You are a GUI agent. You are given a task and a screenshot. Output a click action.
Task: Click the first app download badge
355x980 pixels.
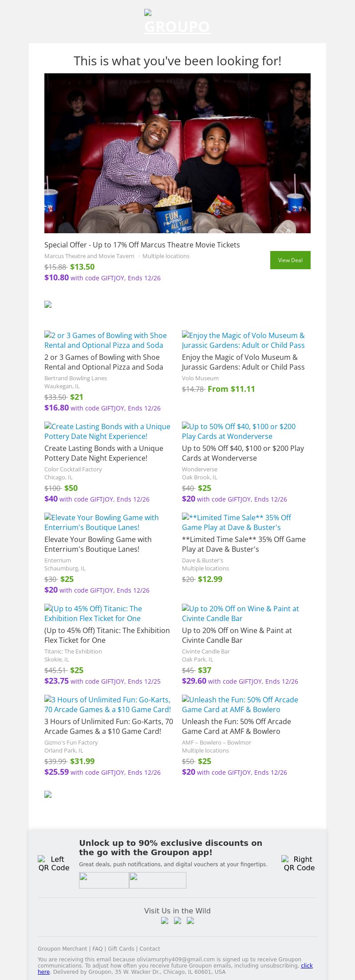(104, 880)
